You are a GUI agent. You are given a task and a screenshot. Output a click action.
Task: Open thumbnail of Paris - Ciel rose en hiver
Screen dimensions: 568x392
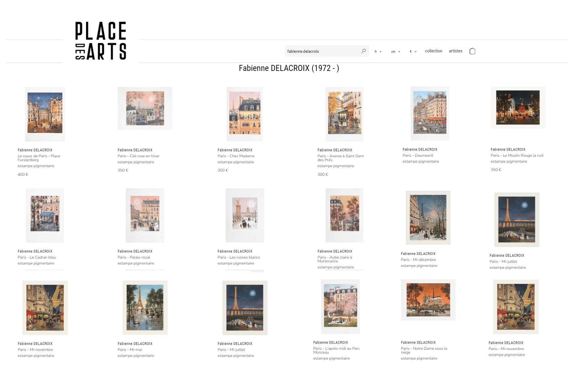[145, 108]
